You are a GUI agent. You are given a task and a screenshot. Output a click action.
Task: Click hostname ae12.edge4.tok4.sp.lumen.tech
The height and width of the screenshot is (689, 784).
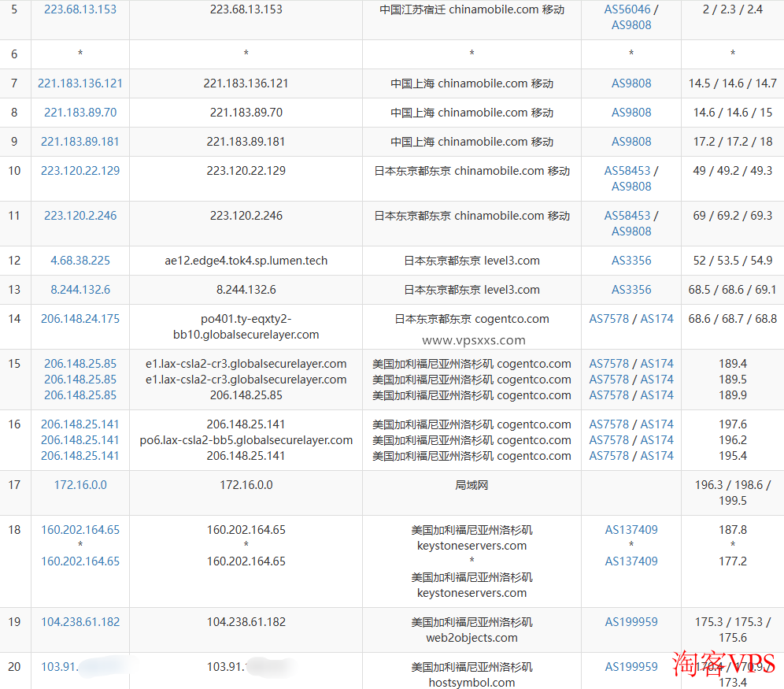point(246,261)
